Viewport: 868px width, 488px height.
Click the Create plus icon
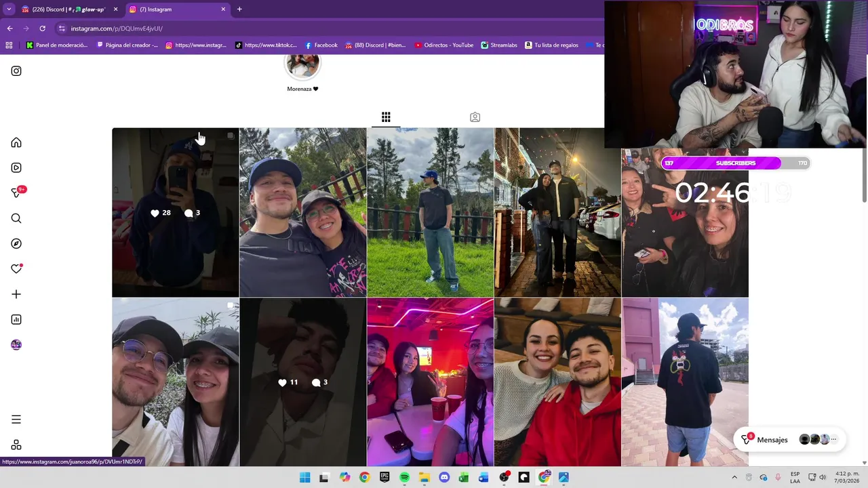[16, 294]
